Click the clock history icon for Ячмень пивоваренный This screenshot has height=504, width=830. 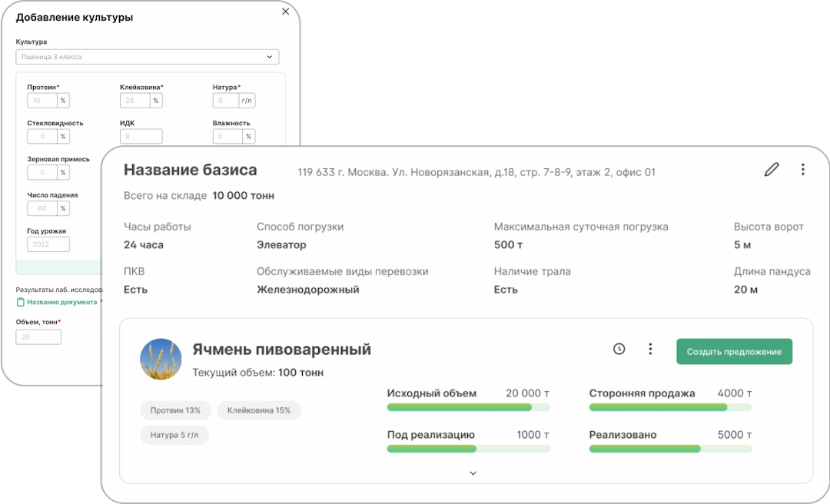[619, 350]
